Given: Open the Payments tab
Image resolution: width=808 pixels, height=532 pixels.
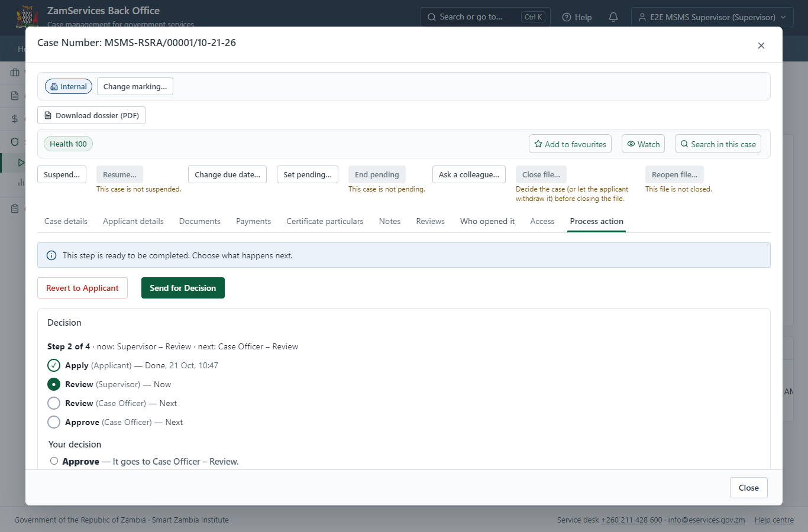Looking at the screenshot, I should (x=253, y=221).
